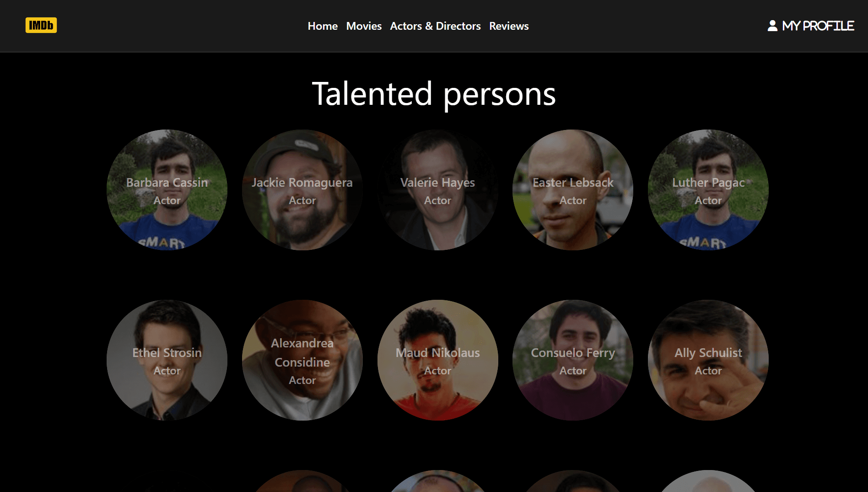Click the Barbara Cassin name text
The height and width of the screenshot is (492, 868).
167,183
